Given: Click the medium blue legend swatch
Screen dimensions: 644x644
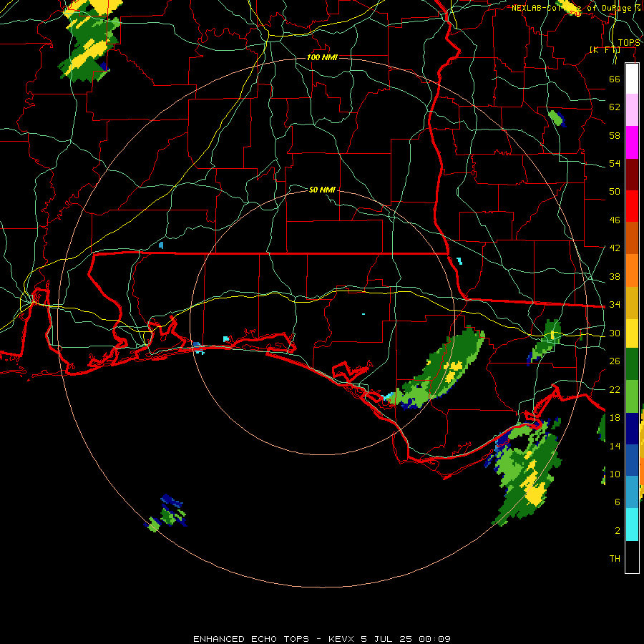Looking at the screenshot, I should 632,460.
